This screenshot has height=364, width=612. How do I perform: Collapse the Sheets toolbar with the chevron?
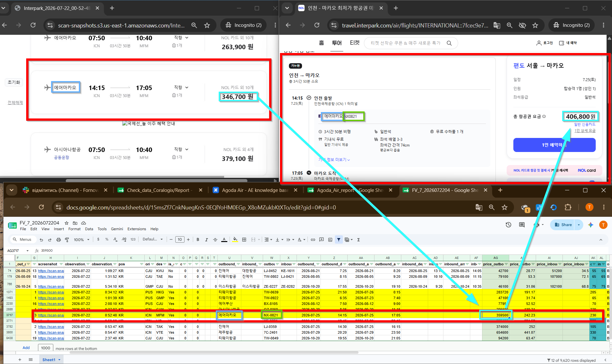click(x=601, y=239)
